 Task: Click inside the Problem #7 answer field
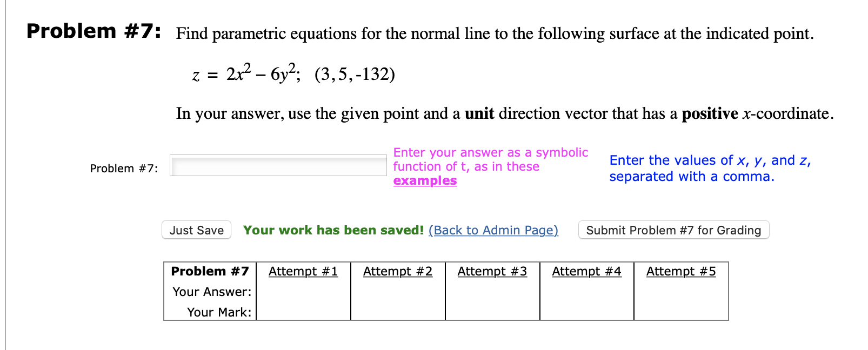tap(277, 165)
